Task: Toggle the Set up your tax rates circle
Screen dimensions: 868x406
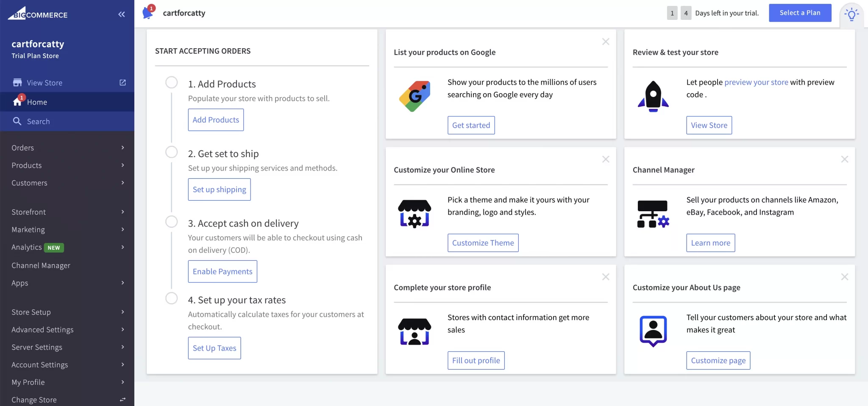Action: tap(172, 298)
